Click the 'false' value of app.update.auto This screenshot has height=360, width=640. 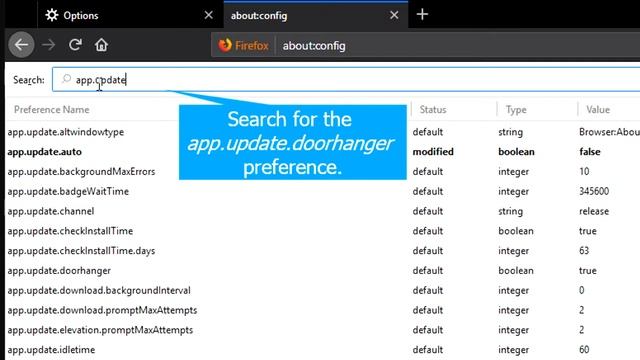590,151
